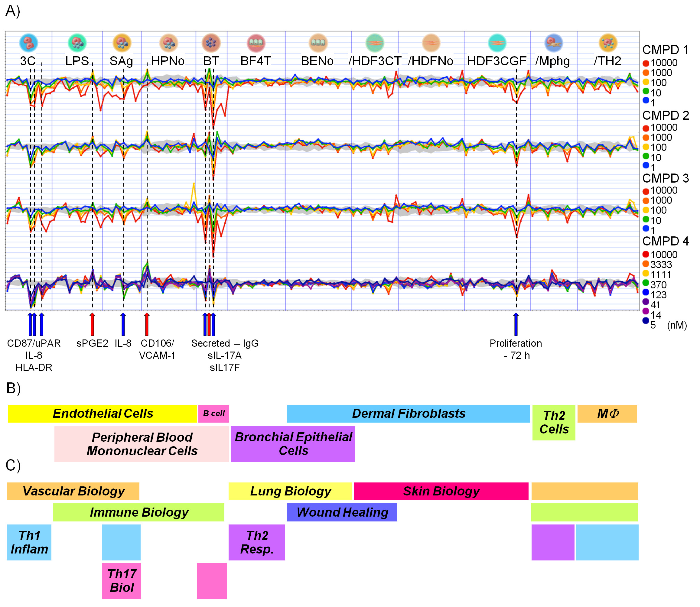Click the Wound Healing block

(x=341, y=512)
